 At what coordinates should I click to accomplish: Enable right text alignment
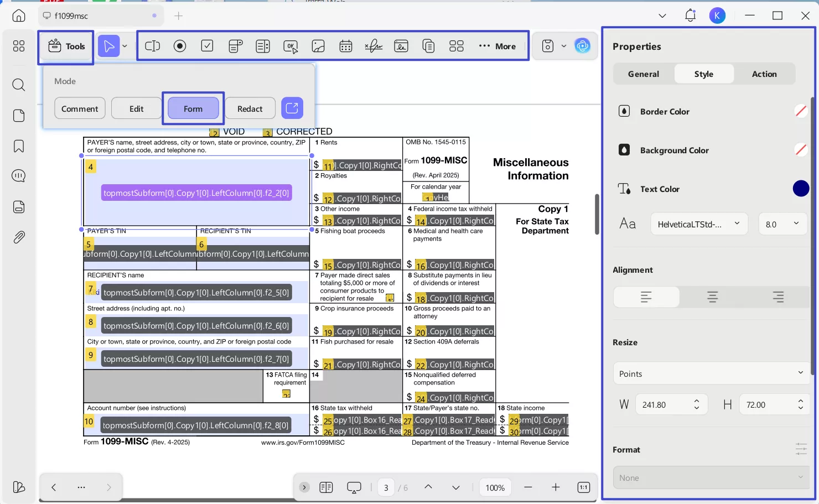[x=778, y=297]
